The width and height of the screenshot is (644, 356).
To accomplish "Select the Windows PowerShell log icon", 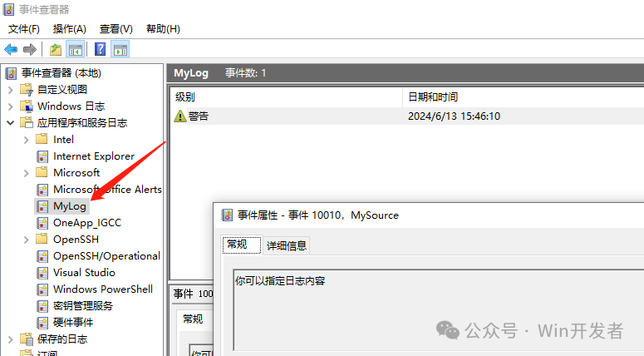I will (42, 289).
